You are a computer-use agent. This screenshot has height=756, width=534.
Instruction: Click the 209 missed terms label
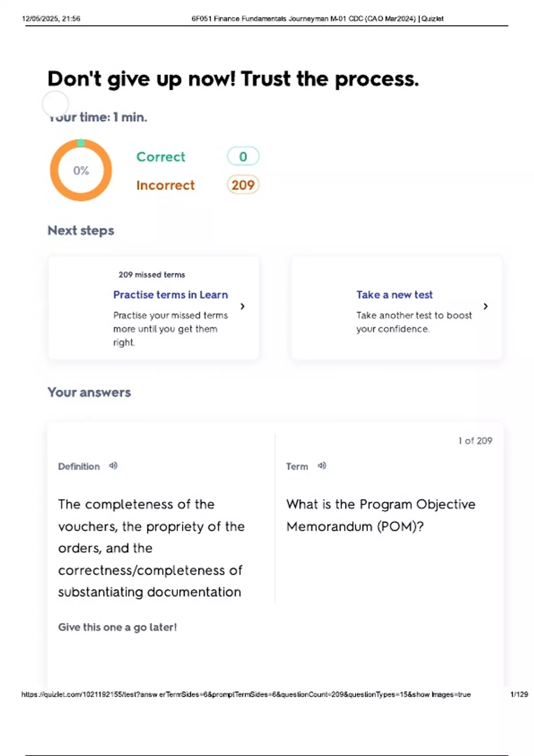click(152, 275)
